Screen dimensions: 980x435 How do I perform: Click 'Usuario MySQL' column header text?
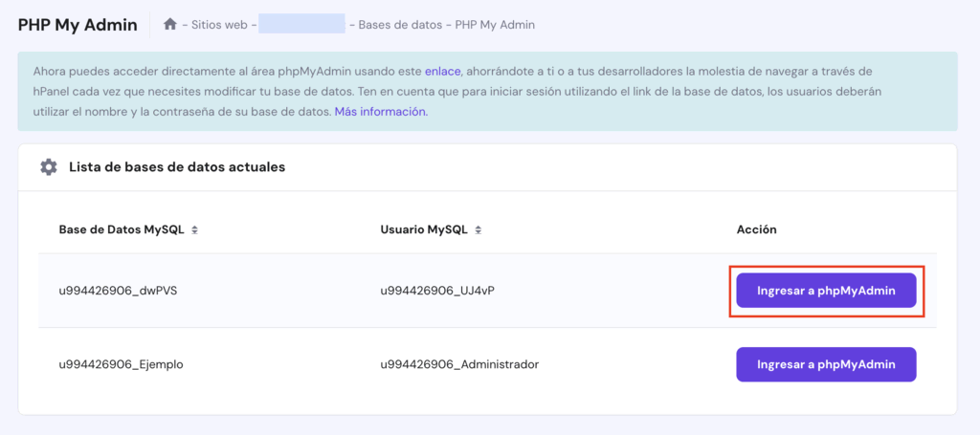pyautogui.click(x=424, y=229)
